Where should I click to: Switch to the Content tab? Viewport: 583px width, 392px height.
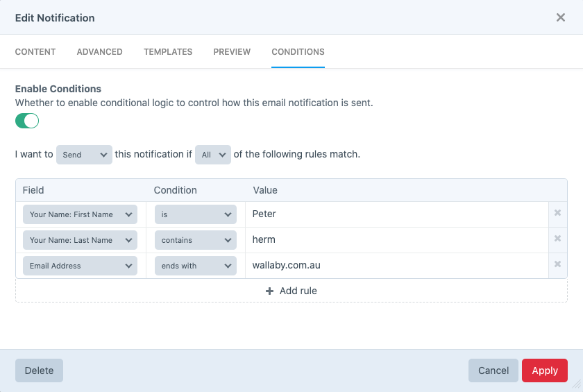(35, 52)
